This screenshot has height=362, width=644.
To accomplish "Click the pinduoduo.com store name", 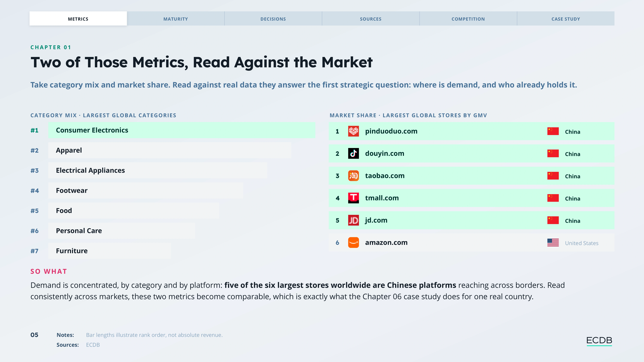I will pyautogui.click(x=391, y=131).
